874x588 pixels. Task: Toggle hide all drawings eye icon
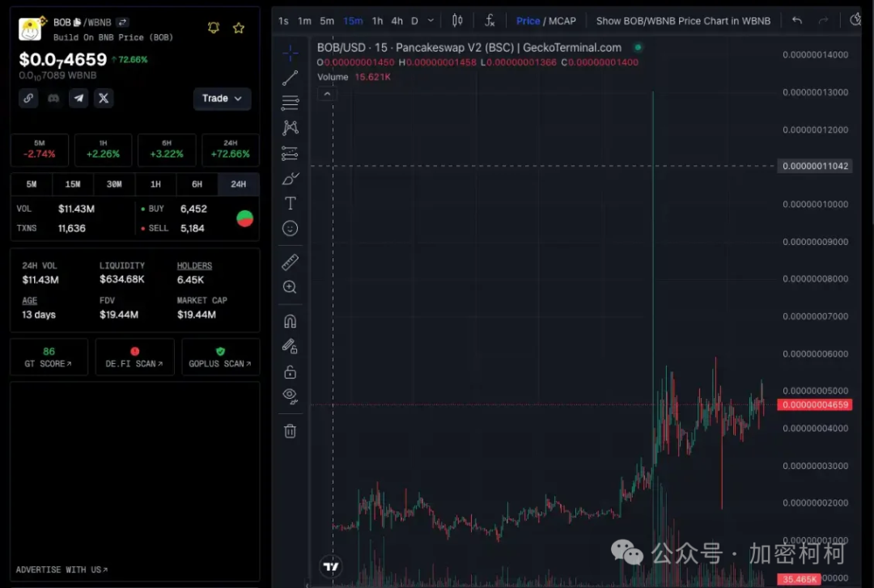pyautogui.click(x=290, y=396)
